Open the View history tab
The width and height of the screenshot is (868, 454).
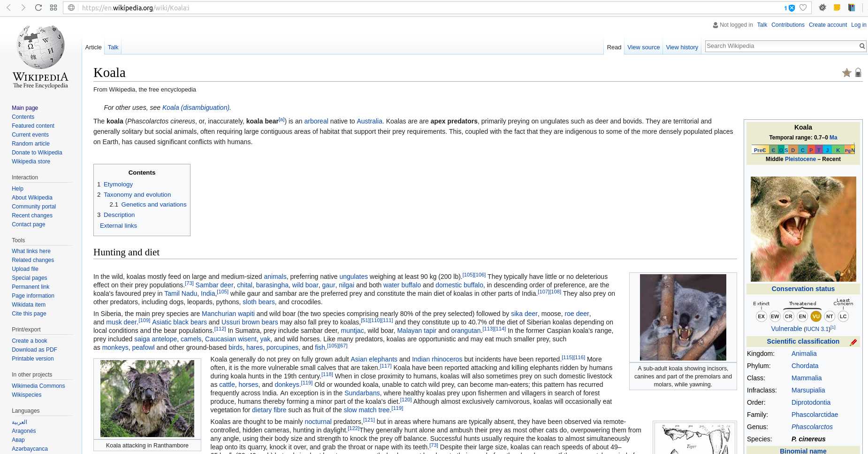point(682,47)
